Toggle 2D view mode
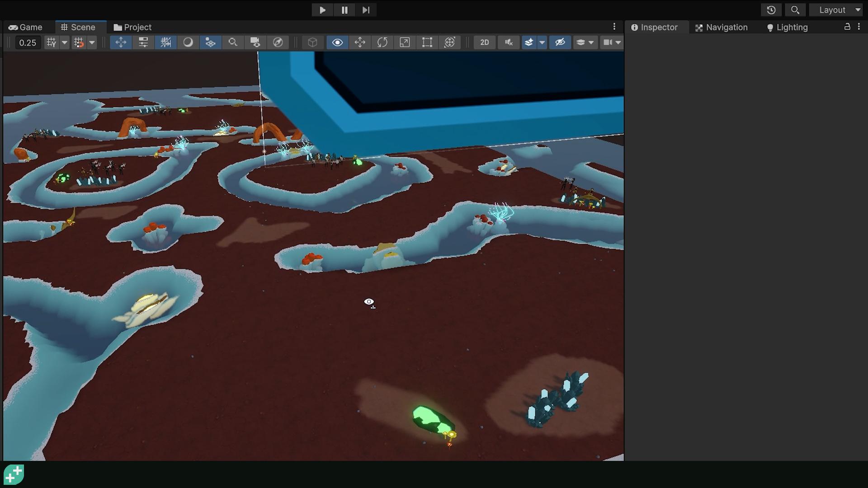 click(484, 42)
